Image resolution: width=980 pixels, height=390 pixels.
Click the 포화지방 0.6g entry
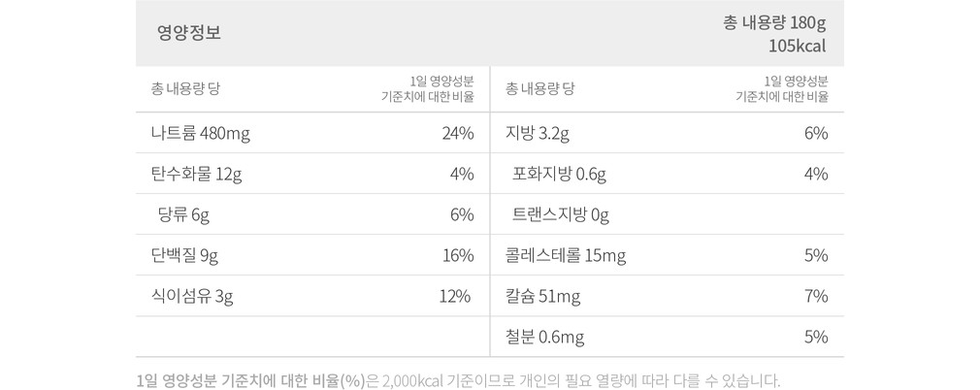tap(559, 174)
